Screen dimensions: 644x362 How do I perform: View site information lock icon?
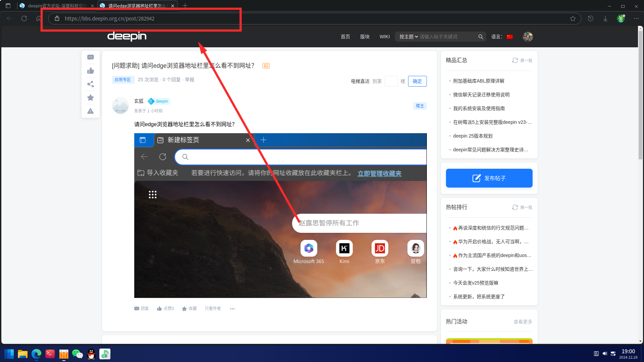[x=57, y=18]
